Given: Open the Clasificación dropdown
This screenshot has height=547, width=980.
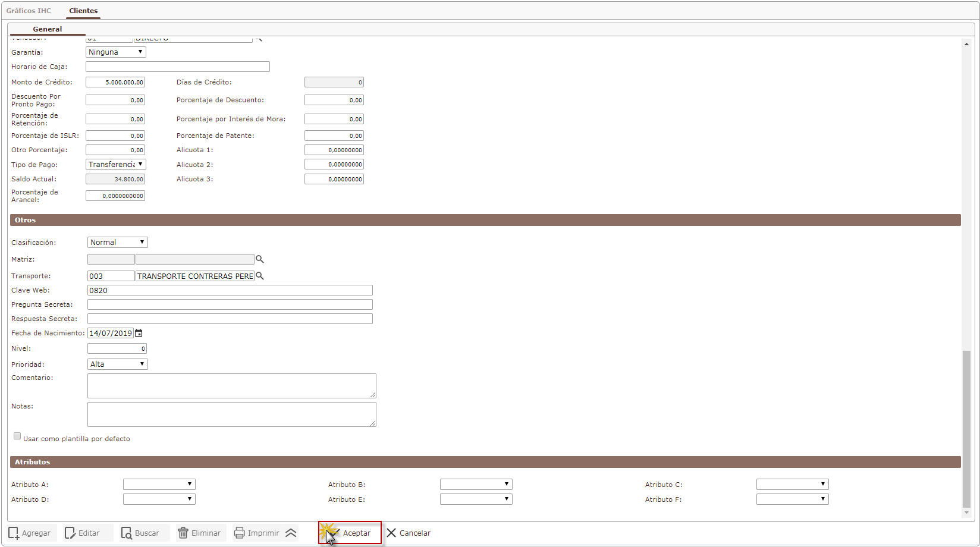Looking at the screenshot, I should tap(118, 243).
